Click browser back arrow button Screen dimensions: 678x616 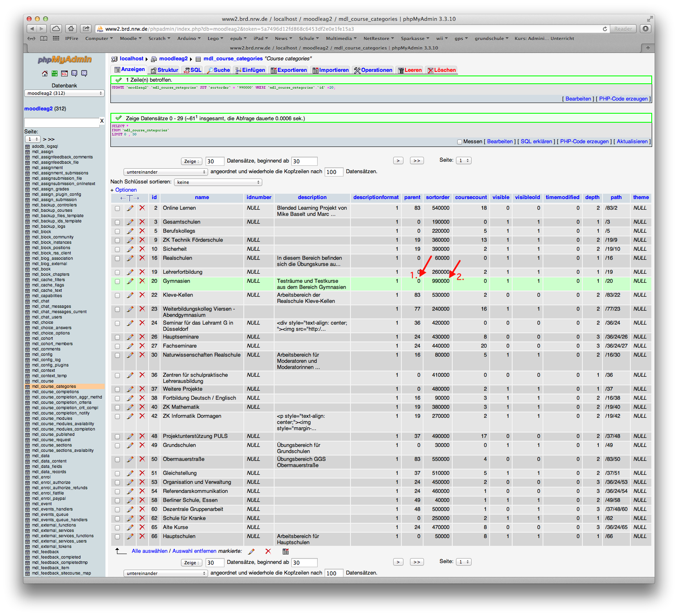point(32,29)
